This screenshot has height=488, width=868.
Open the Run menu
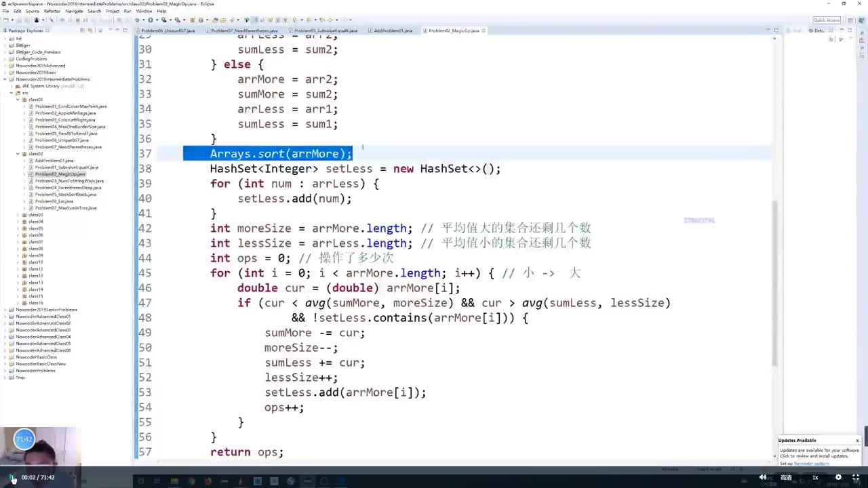pyautogui.click(x=127, y=11)
